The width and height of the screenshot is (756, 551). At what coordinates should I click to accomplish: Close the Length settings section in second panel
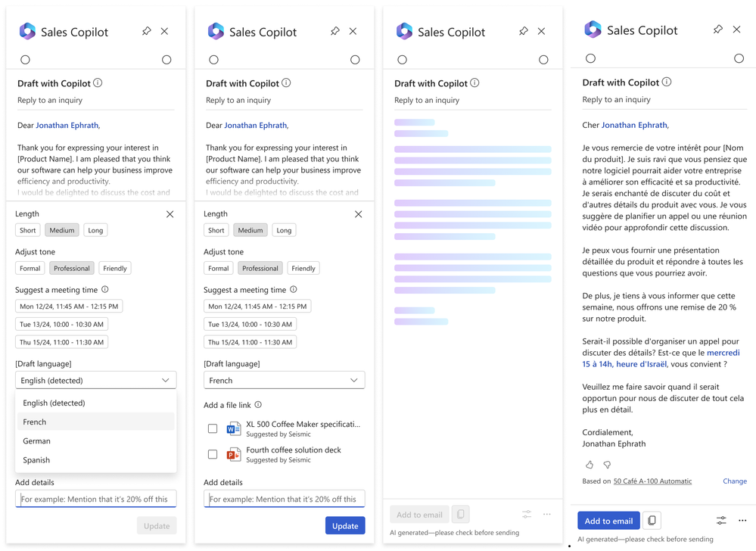coord(358,214)
